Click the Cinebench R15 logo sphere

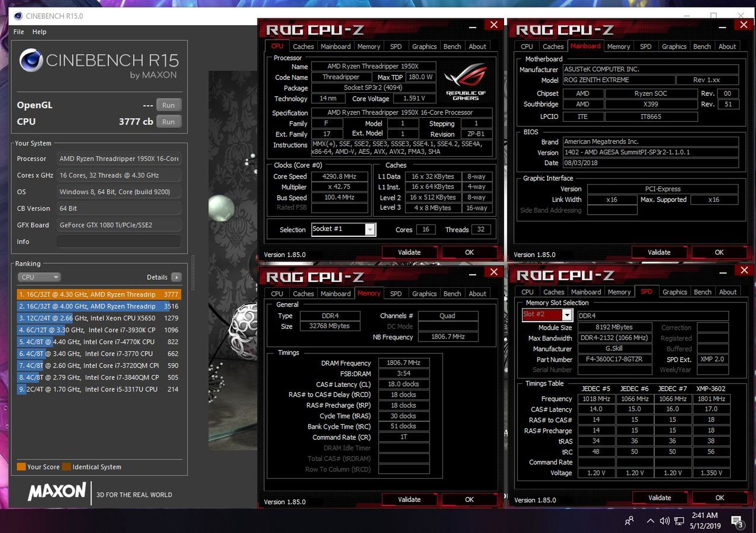pyautogui.click(x=31, y=60)
